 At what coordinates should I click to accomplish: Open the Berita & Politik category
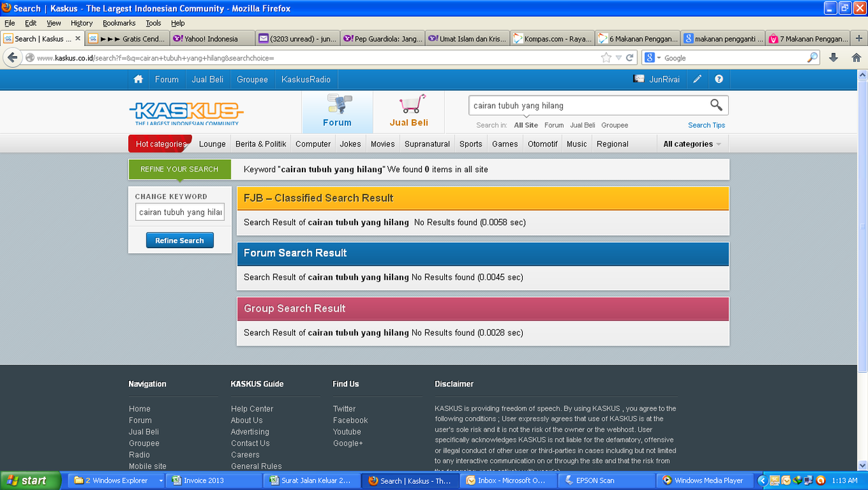(261, 144)
